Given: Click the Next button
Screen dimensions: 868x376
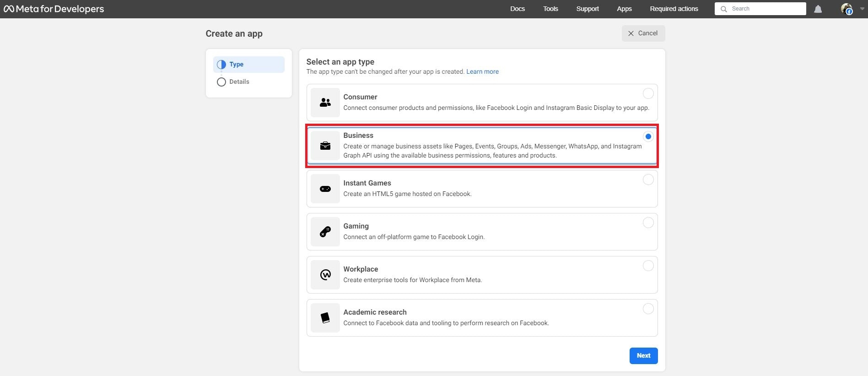Looking at the screenshot, I should 643,356.
